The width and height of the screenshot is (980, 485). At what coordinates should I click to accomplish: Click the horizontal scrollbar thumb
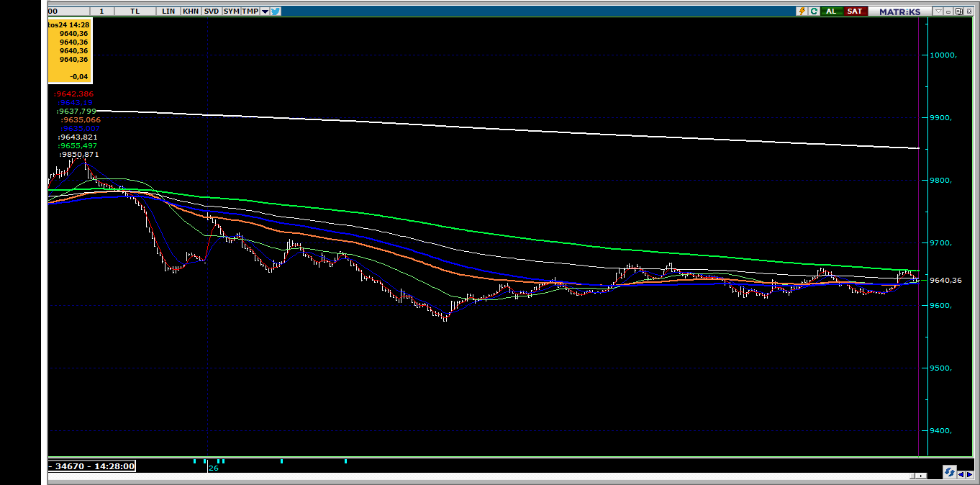pos(912,476)
